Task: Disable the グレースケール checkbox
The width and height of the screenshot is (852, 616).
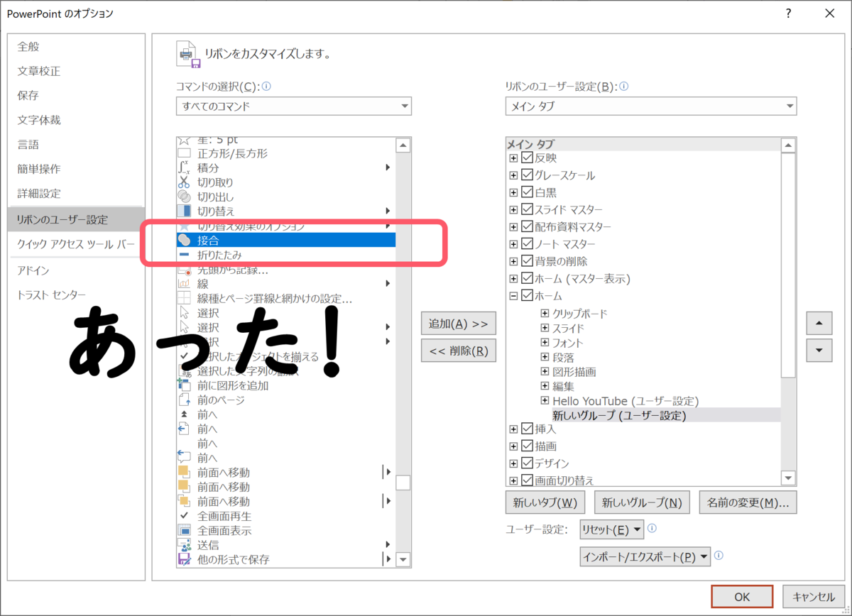Action: pos(526,175)
